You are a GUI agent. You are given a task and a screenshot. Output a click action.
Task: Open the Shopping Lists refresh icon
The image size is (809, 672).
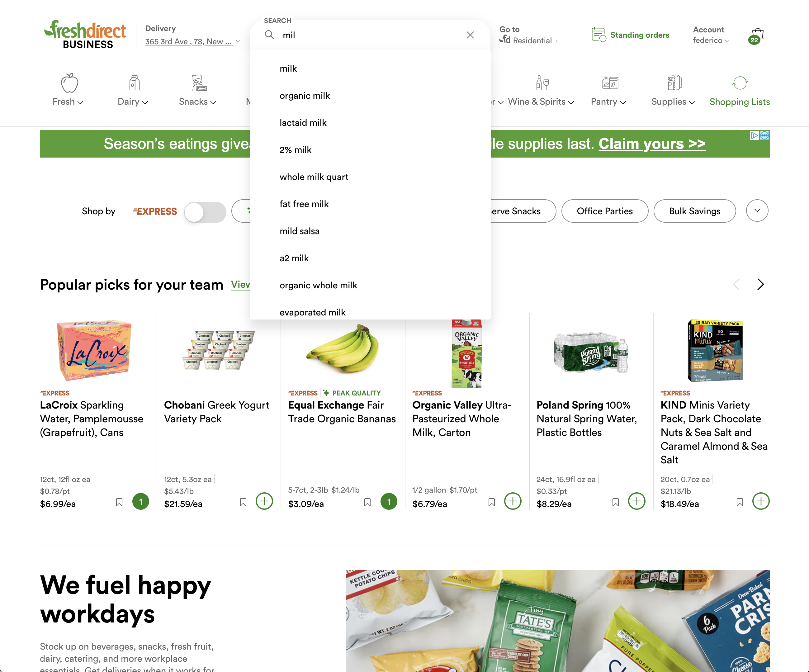pyautogui.click(x=740, y=83)
